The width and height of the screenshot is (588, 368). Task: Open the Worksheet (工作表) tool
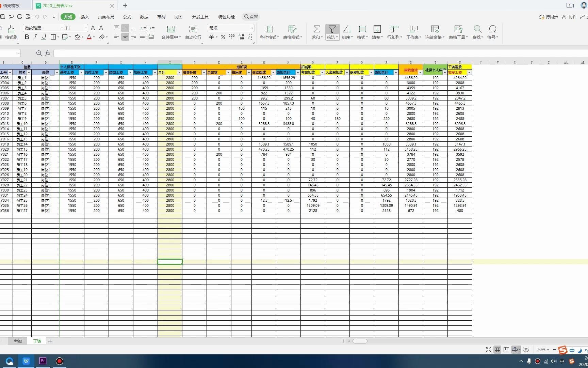[x=414, y=32]
